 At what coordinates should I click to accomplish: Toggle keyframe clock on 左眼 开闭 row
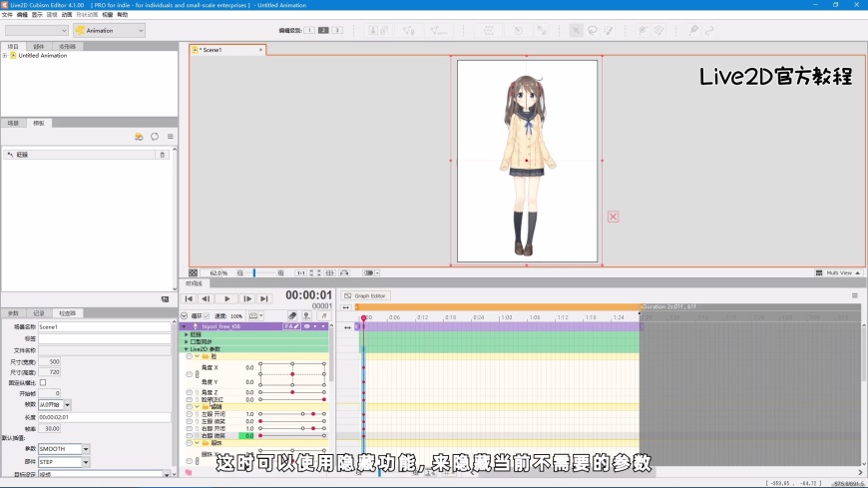(190, 414)
